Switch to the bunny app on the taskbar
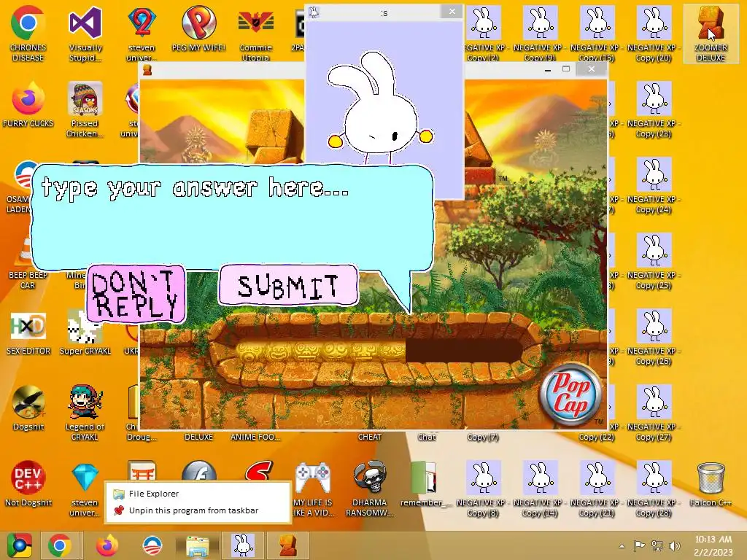Viewport: 747px width, 560px height. click(242, 545)
